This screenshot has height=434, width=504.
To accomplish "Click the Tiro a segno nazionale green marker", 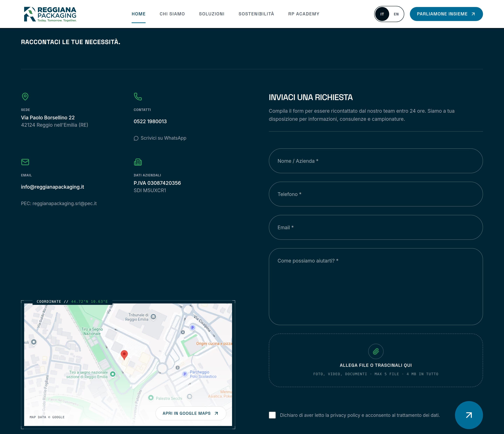I will click(x=113, y=374).
